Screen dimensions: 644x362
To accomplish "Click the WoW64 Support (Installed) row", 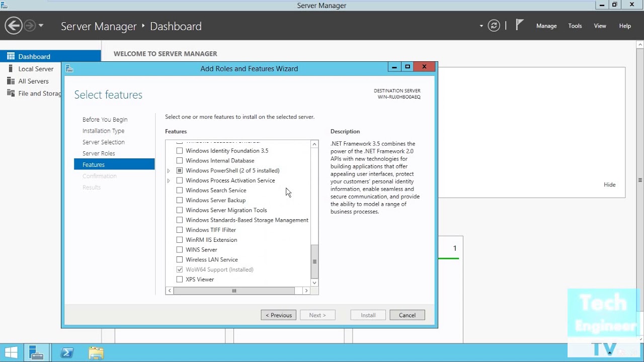I will (x=219, y=269).
